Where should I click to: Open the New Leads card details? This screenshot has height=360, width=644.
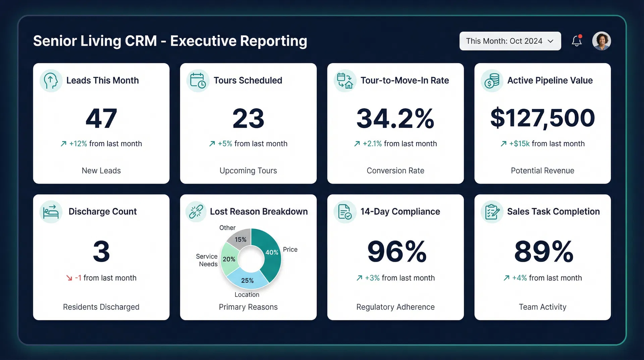101,171
